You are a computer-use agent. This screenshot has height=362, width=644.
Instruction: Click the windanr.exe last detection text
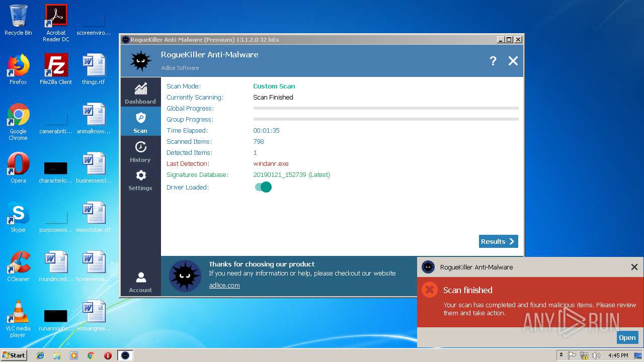(x=271, y=163)
